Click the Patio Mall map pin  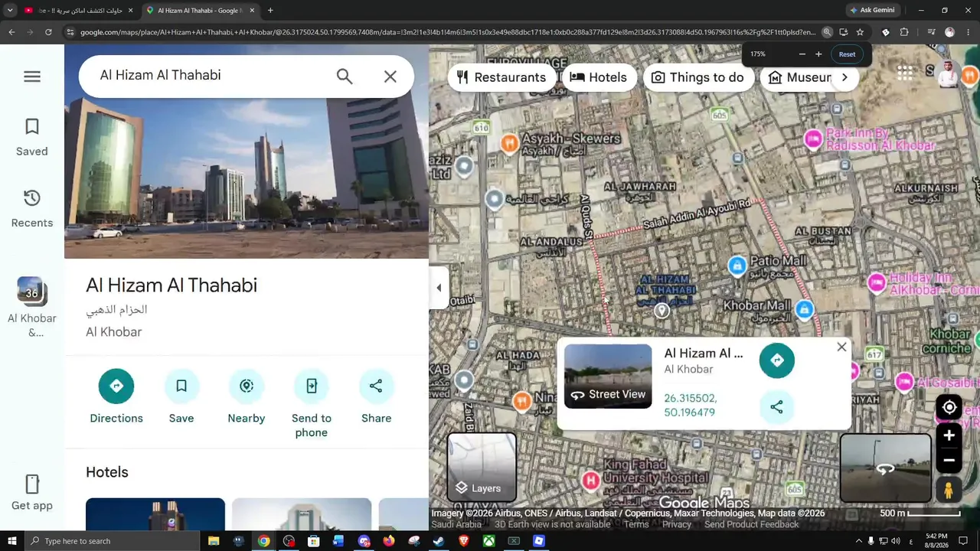[737, 266]
